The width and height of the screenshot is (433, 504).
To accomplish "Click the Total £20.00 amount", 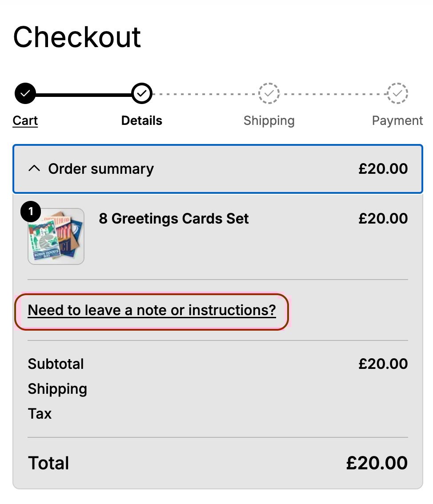I will coord(377,463).
